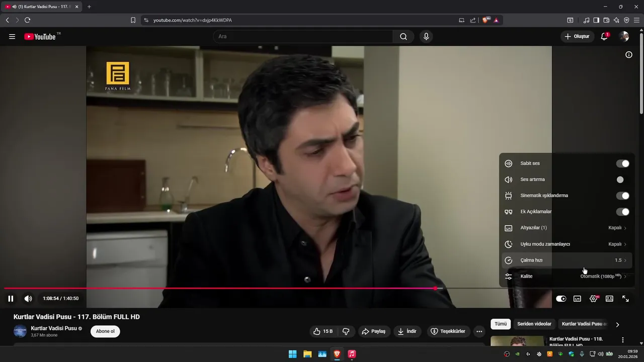The width and height of the screenshot is (644, 362).
Task: Open options for the 118. Bölüm video
Action: (623, 340)
